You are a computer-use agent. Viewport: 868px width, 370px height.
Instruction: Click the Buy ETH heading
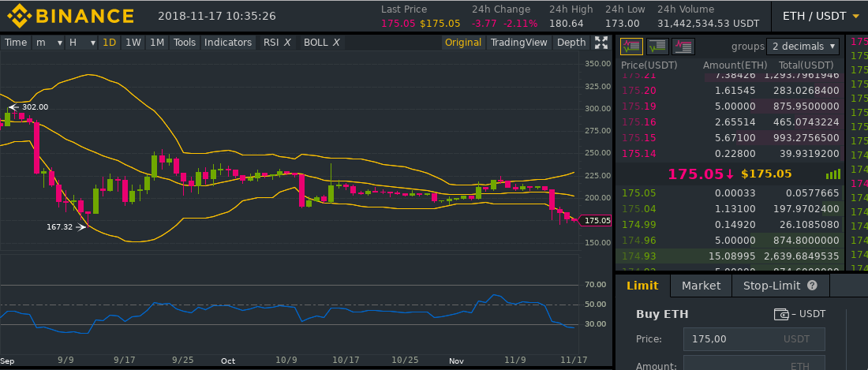click(662, 314)
